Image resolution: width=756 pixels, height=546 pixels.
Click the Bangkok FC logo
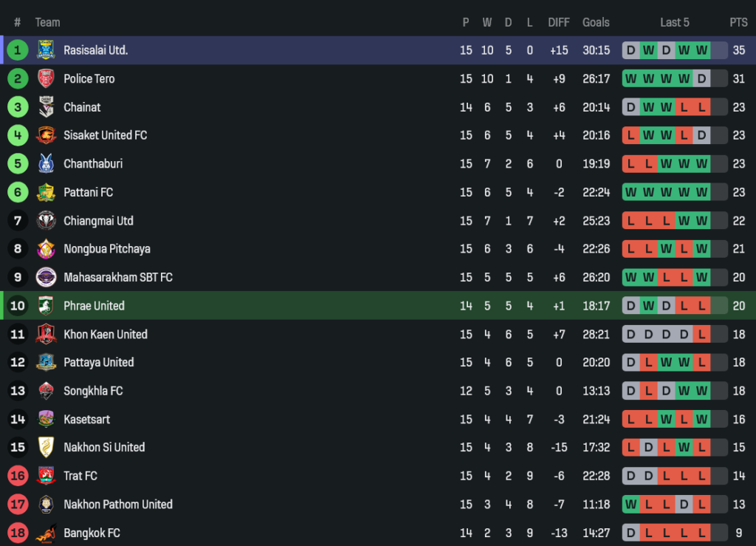pyautogui.click(x=46, y=533)
